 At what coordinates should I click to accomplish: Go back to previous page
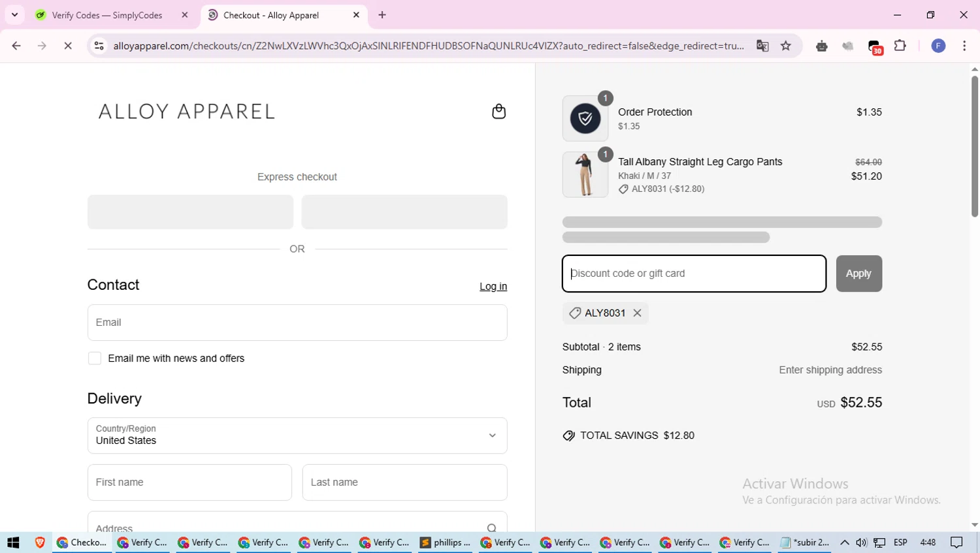(16, 46)
